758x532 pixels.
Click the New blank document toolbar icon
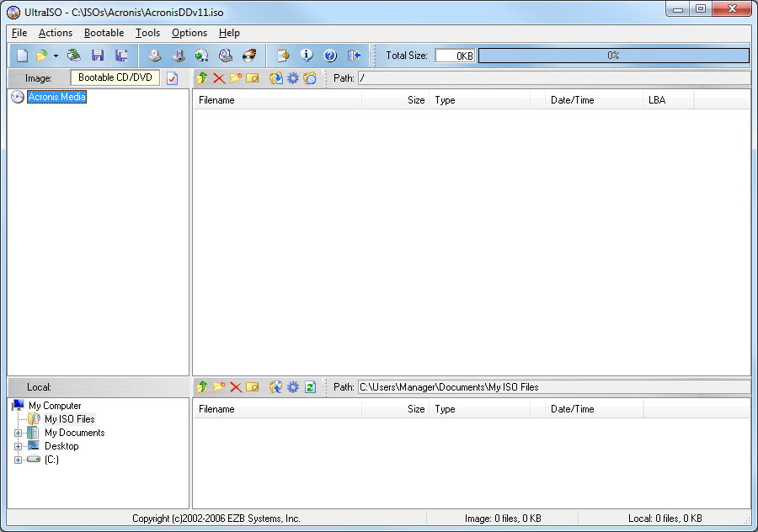[22, 56]
